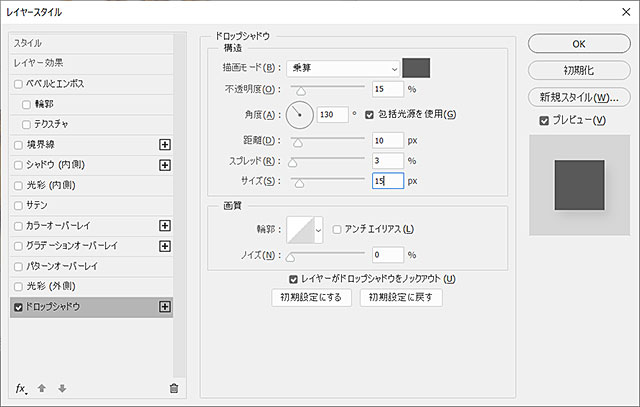This screenshot has width=640, height=407.
Task: Select スタイル in the left list
Action: 91,43
